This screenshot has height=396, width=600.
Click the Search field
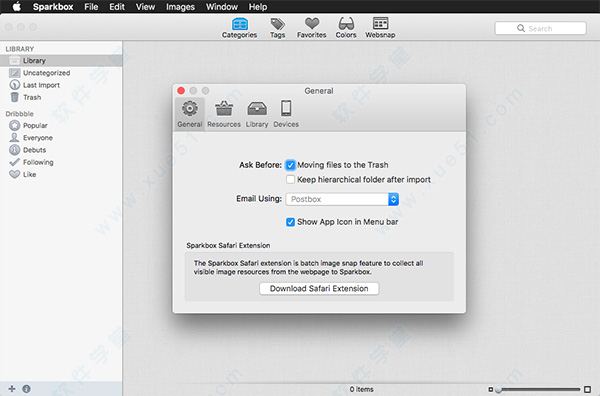(540, 28)
